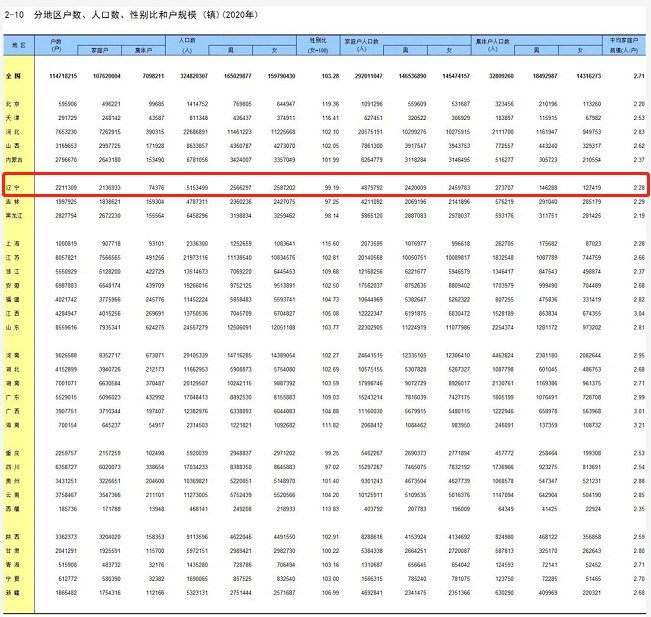Select the cell 811348 in 天津 row
The width and height of the screenshot is (651, 617).
tap(198, 118)
